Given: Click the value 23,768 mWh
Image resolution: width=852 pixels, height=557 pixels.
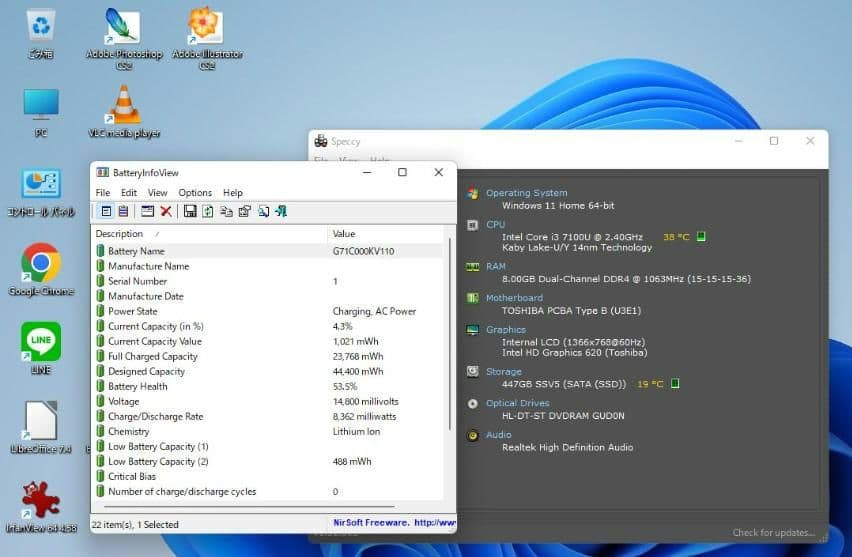Looking at the screenshot, I should [x=358, y=356].
